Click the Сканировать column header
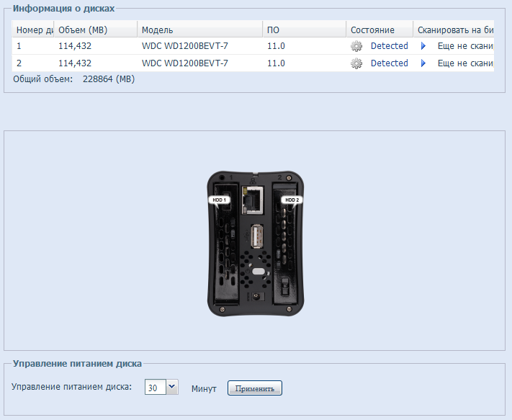The width and height of the screenshot is (512, 420). 454,30
